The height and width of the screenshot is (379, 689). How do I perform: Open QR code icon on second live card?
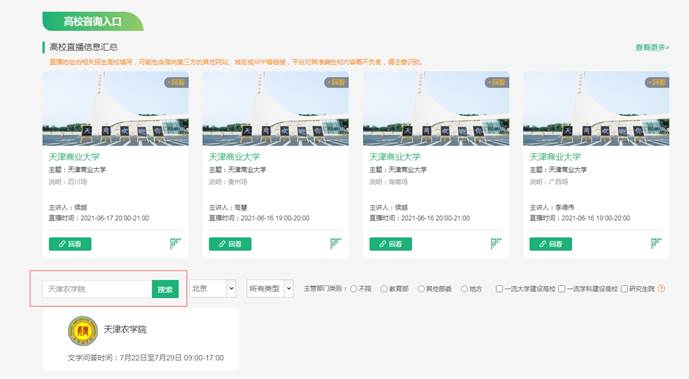tap(336, 243)
